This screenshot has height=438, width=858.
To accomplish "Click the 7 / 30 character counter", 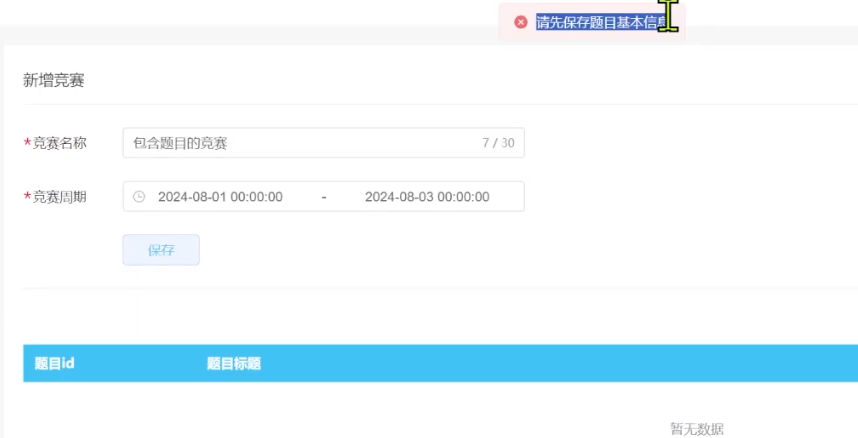I will coord(498,143).
